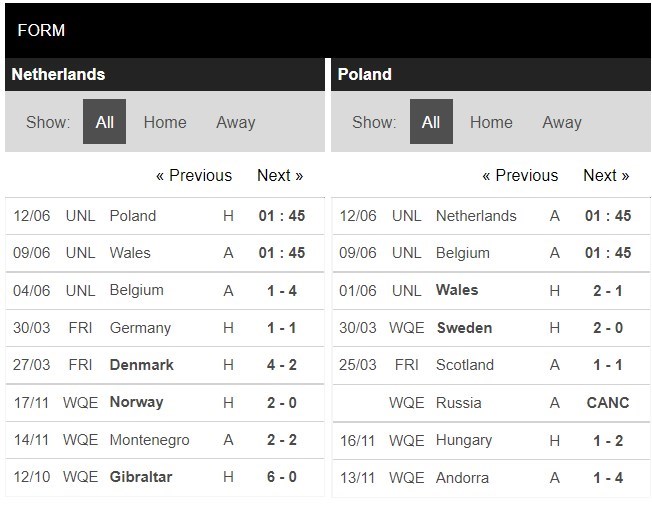This screenshot has width=652, height=508.
Task: Open Netherlands vs Denmark 4 - 2 result
Action: click(282, 365)
